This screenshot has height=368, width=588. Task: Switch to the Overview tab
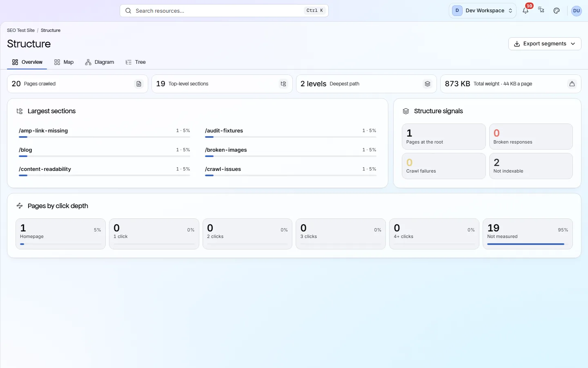pyautogui.click(x=27, y=62)
